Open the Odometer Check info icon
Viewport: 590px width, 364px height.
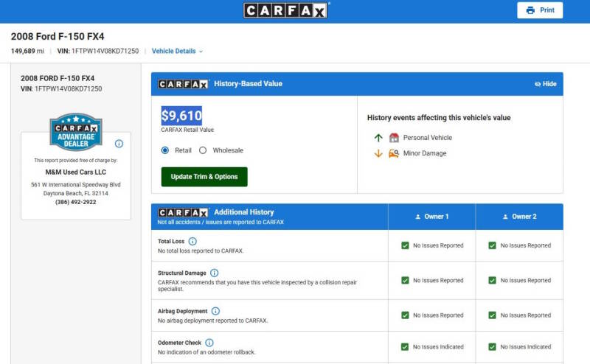(209, 343)
